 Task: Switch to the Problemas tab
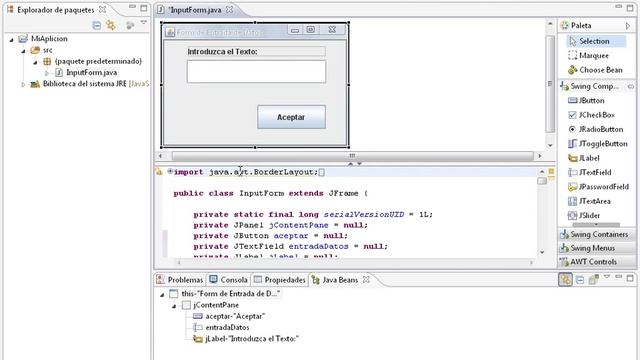pos(180,280)
